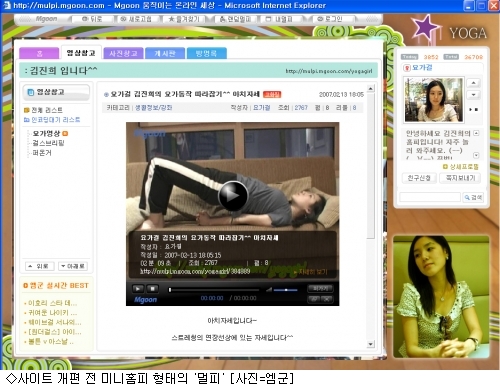The height and width of the screenshot is (390, 500).
Task: Switch to the 게시판 tab
Action: coord(165,53)
